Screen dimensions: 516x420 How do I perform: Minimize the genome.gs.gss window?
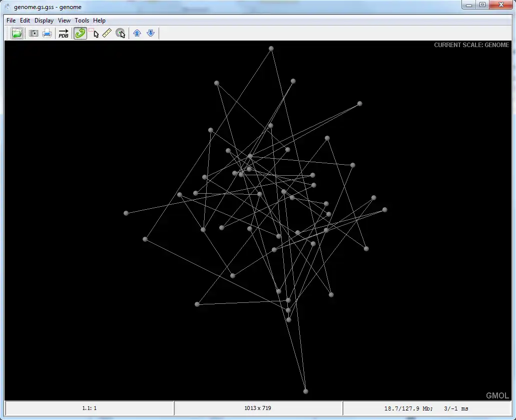[x=469, y=5]
